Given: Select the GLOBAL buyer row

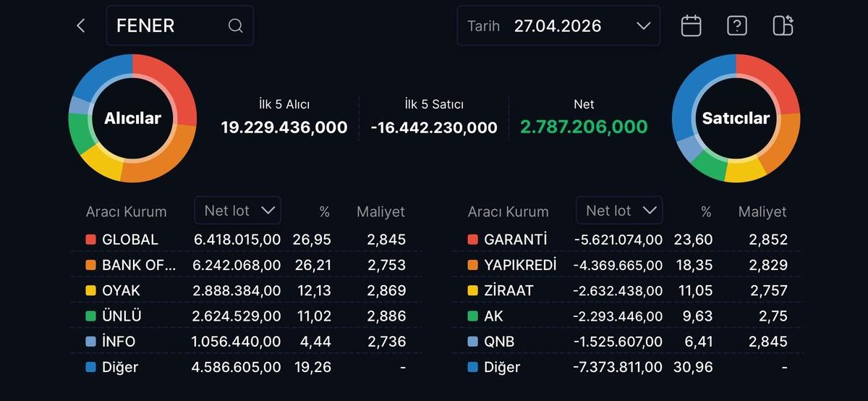Looking at the screenshot, I should [x=246, y=240].
